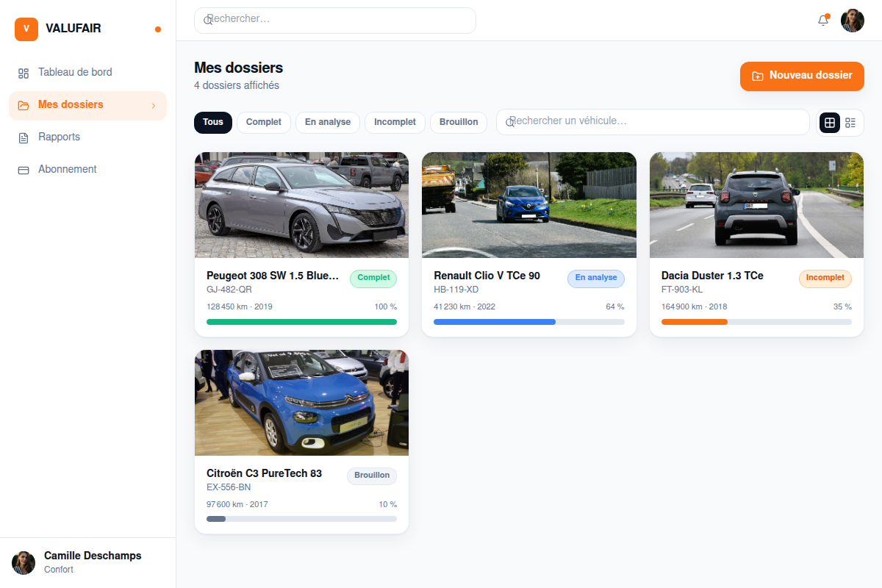Open the Citroën C3 photo
882x588 pixels.
(301, 403)
